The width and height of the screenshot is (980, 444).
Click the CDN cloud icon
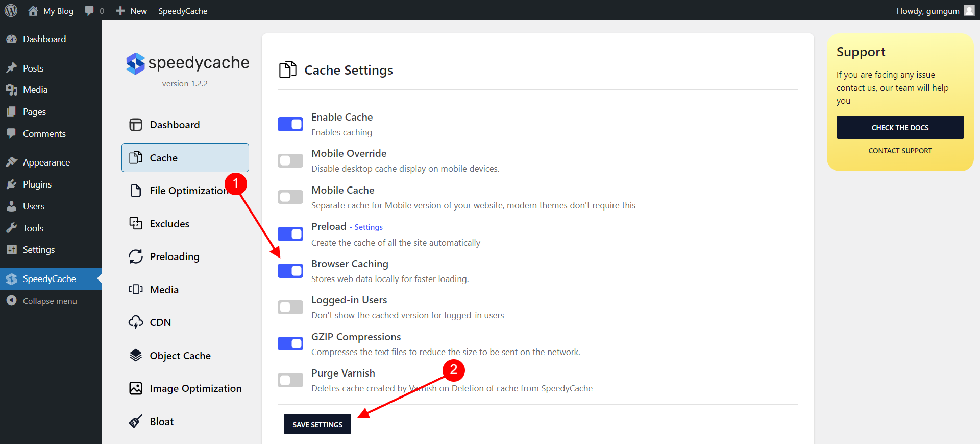pyautogui.click(x=136, y=322)
